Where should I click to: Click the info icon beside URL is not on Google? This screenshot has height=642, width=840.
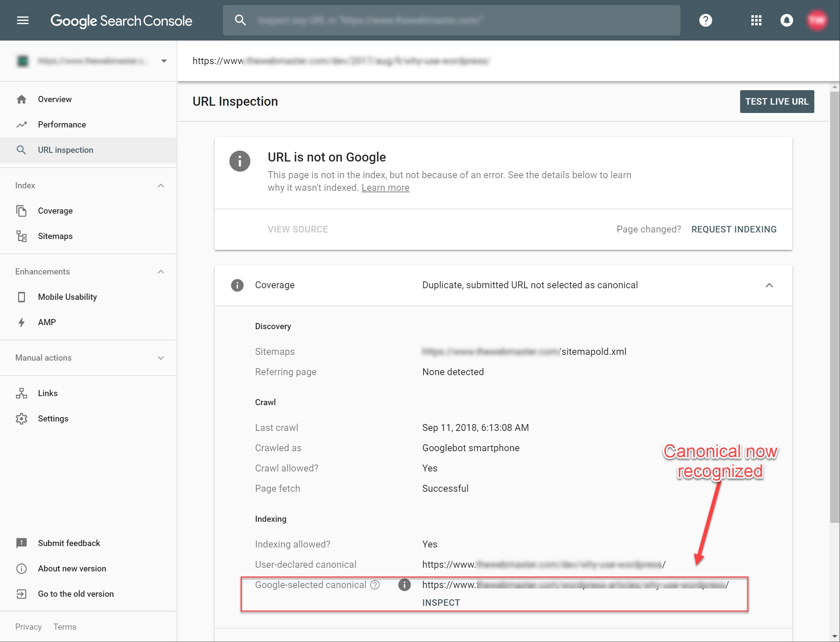coord(240,161)
